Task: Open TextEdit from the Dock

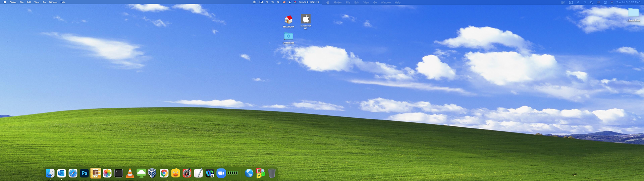Action: click(198, 173)
